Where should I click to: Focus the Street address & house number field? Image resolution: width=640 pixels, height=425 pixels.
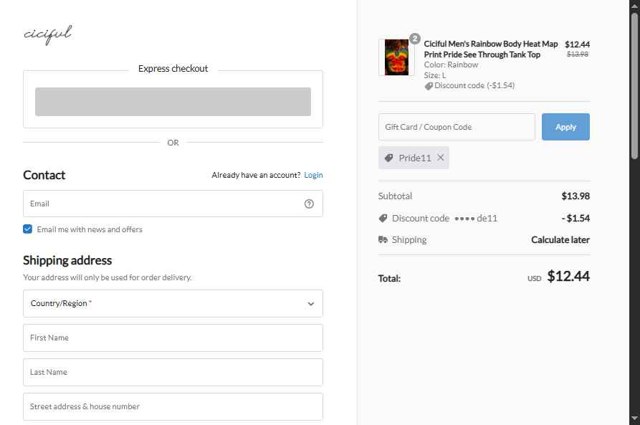point(173,407)
